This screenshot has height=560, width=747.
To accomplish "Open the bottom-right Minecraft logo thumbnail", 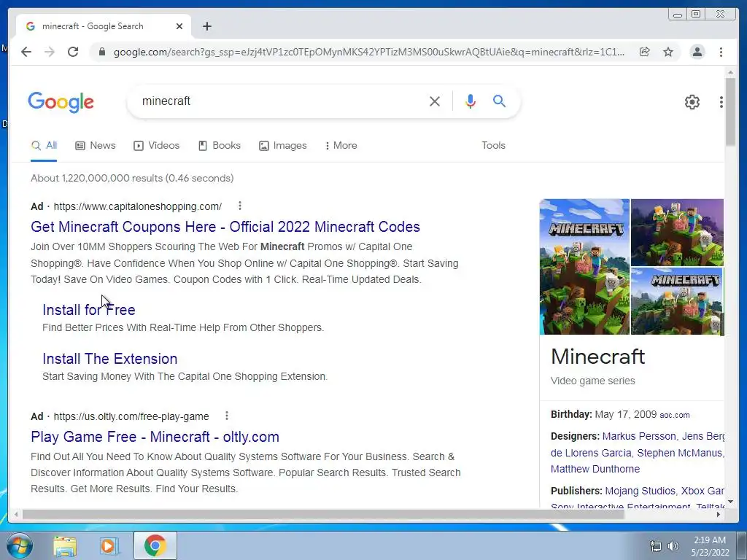I will point(677,301).
